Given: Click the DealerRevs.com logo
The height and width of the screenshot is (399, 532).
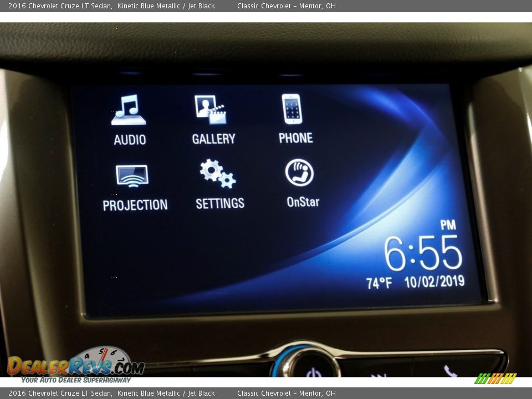Looking at the screenshot, I should point(76,366).
